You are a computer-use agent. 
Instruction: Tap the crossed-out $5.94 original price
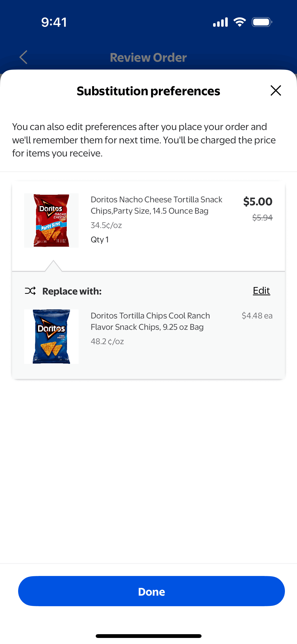pyautogui.click(x=262, y=217)
